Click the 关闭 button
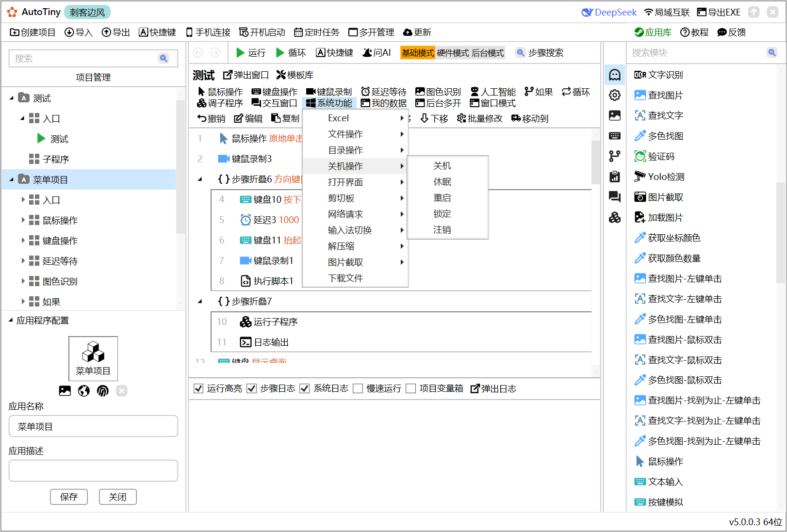This screenshot has height=532, width=787. point(118,497)
